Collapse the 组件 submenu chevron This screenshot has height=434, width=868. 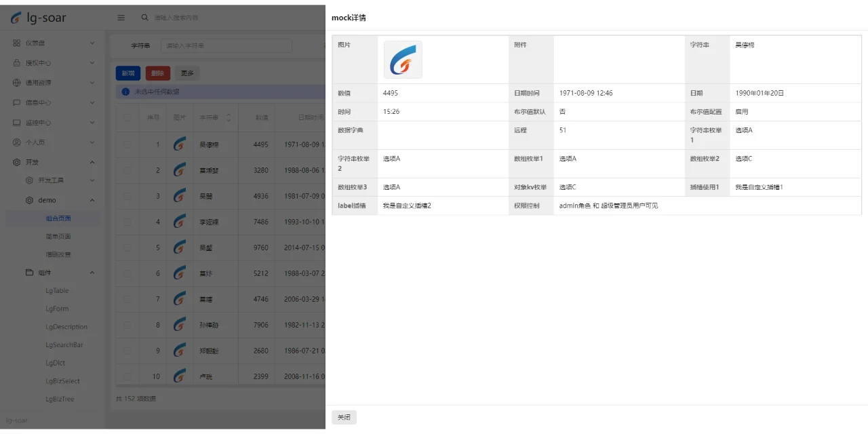point(92,273)
